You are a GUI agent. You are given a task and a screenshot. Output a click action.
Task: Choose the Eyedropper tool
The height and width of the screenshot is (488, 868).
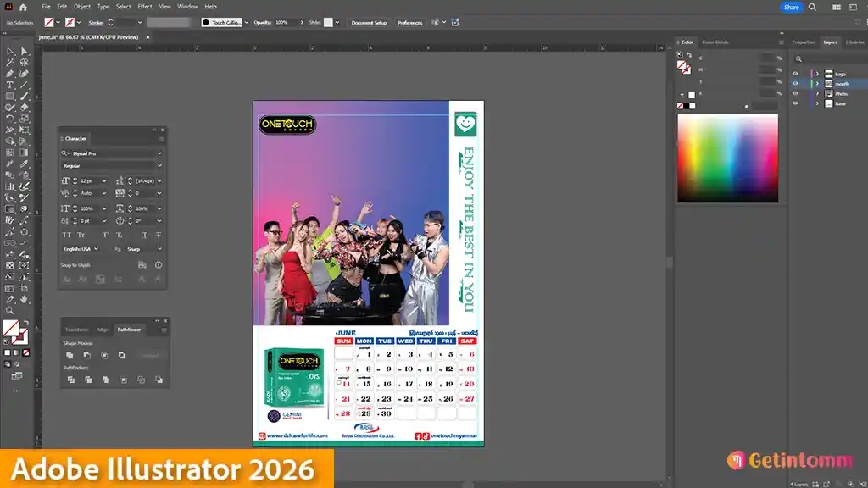point(25,164)
